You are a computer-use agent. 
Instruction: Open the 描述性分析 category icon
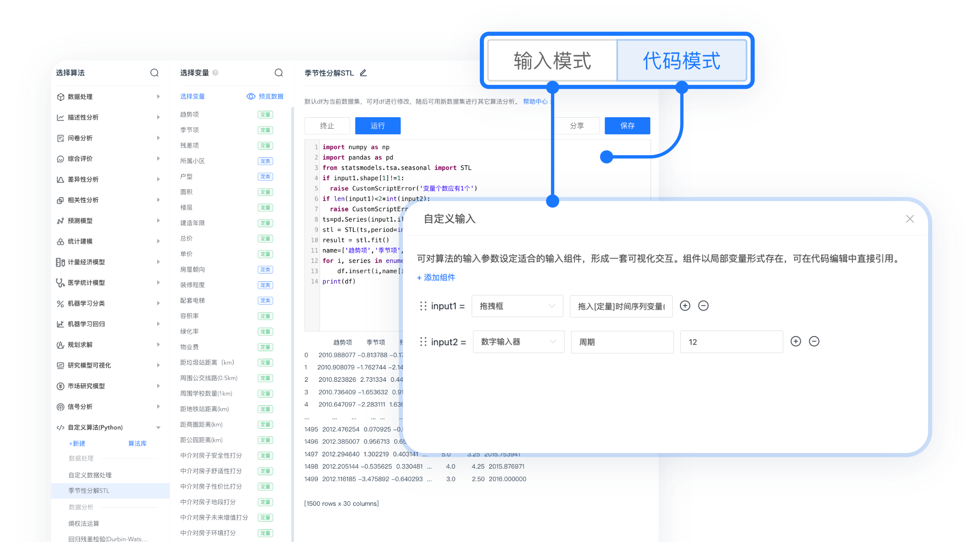pyautogui.click(x=61, y=117)
